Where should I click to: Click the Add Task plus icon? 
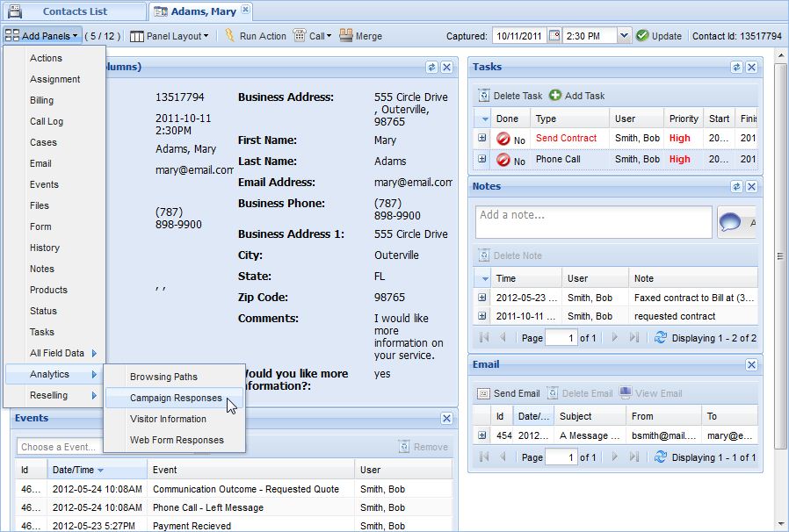555,96
